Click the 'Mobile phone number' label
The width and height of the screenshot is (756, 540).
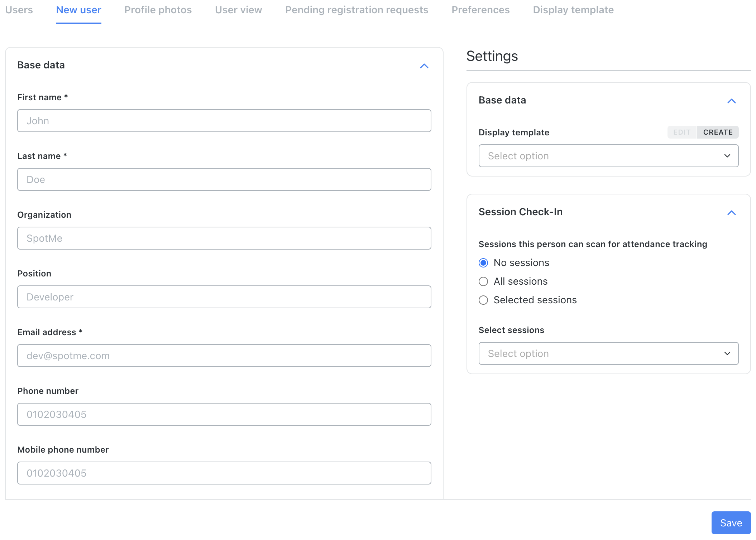click(63, 450)
